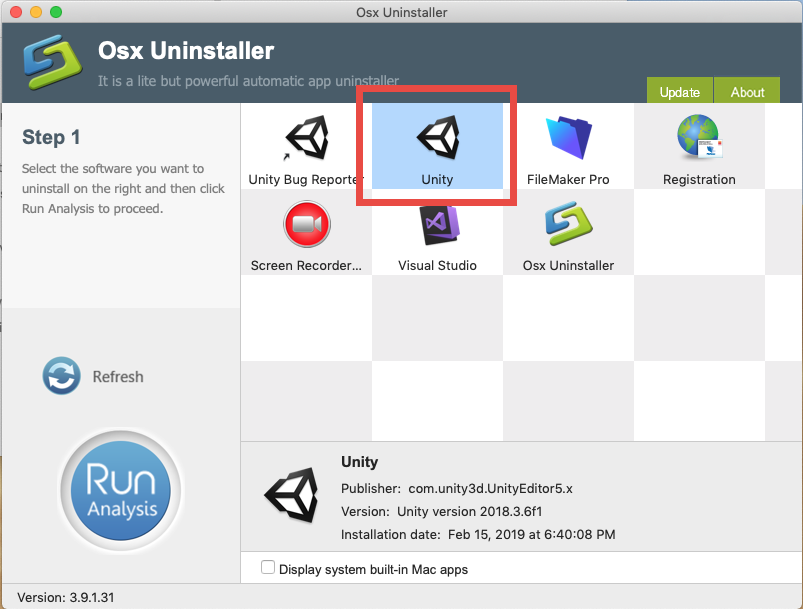Click the Run Analysis button
Viewport: 803px width, 609px height.
point(120,490)
